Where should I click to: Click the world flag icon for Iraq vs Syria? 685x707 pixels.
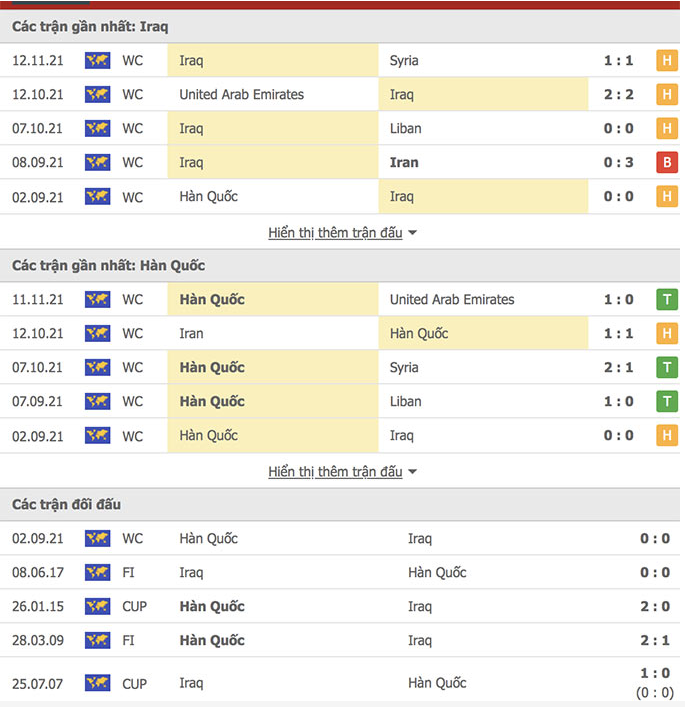click(97, 60)
